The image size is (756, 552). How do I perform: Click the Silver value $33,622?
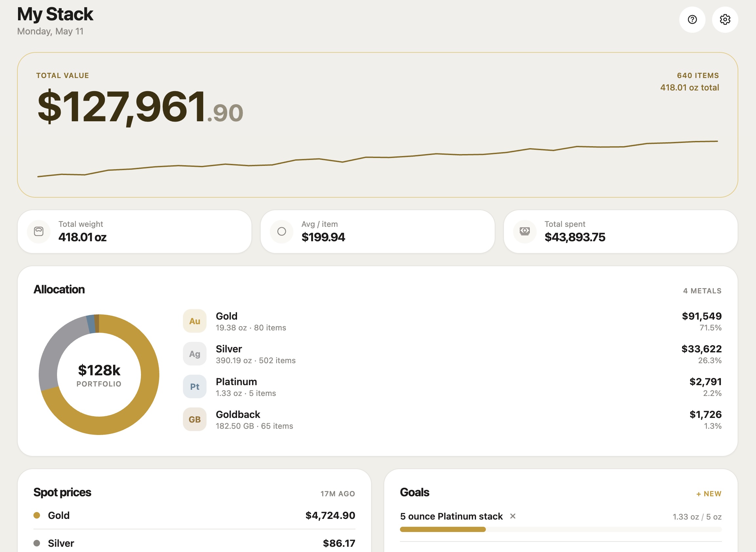[702, 348]
